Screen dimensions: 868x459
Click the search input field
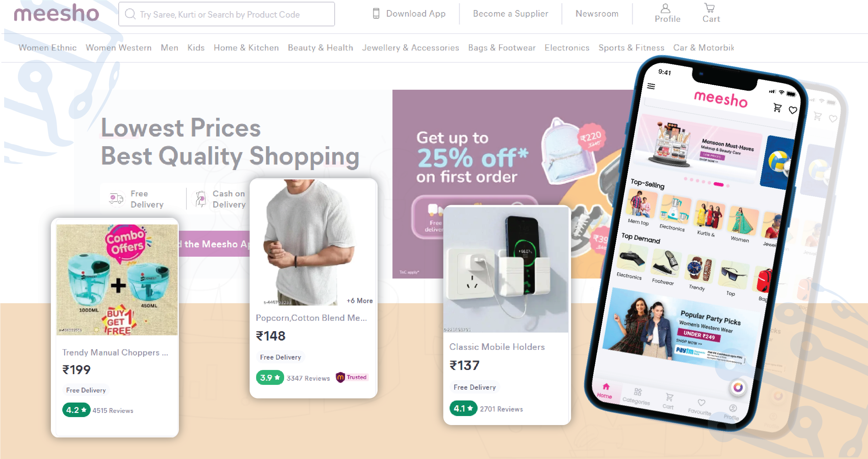pyautogui.click(x=226, y=14)
